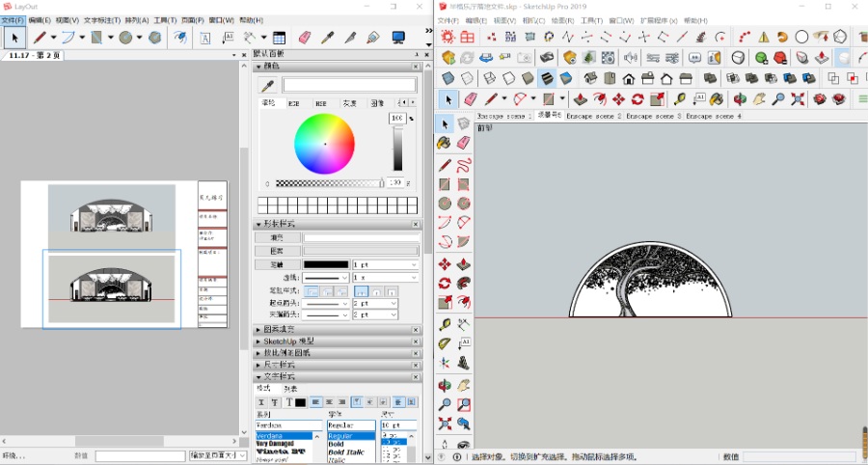Select the Rotate tool in SketchUp top toolbar
868x465 pixels.
[637, 99]
